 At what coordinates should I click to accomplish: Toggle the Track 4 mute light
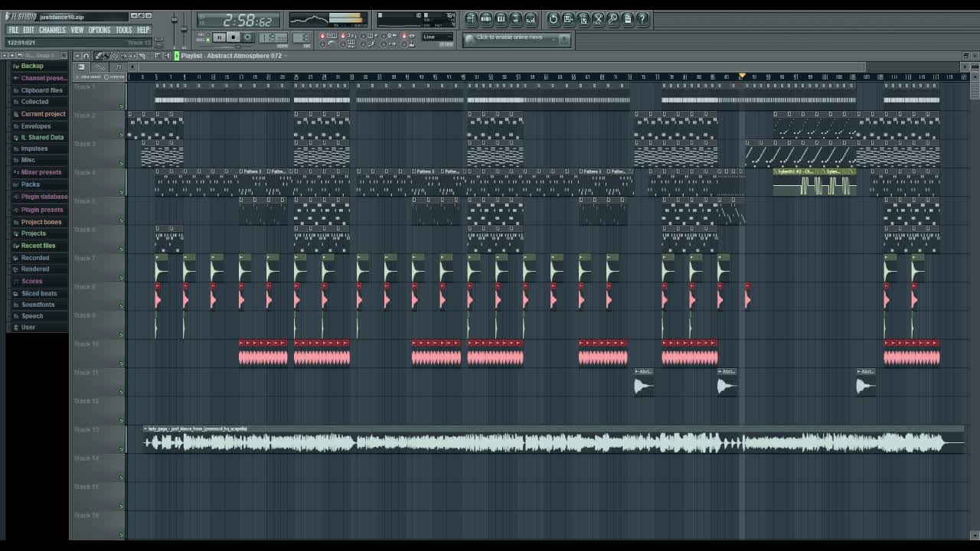(x=121, y=191)
